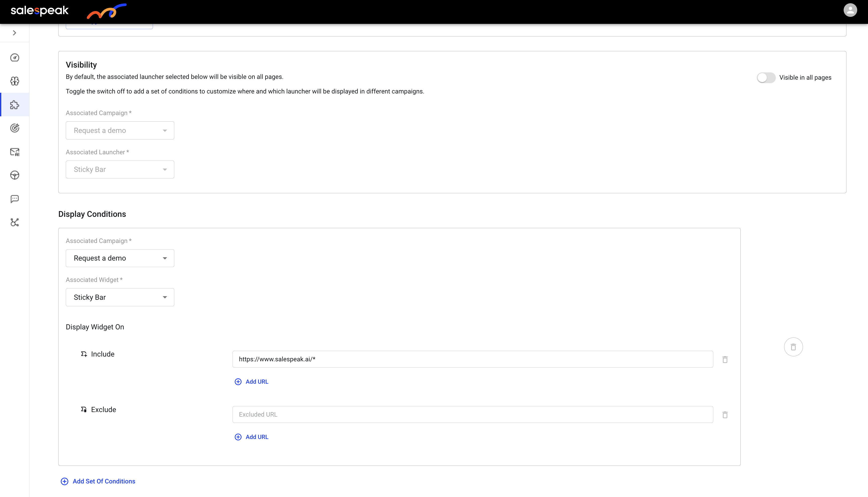The width and height of the screenshot is (868, 497).
Task: Open the user profile avatar
Action: click(x=850, y=10)
